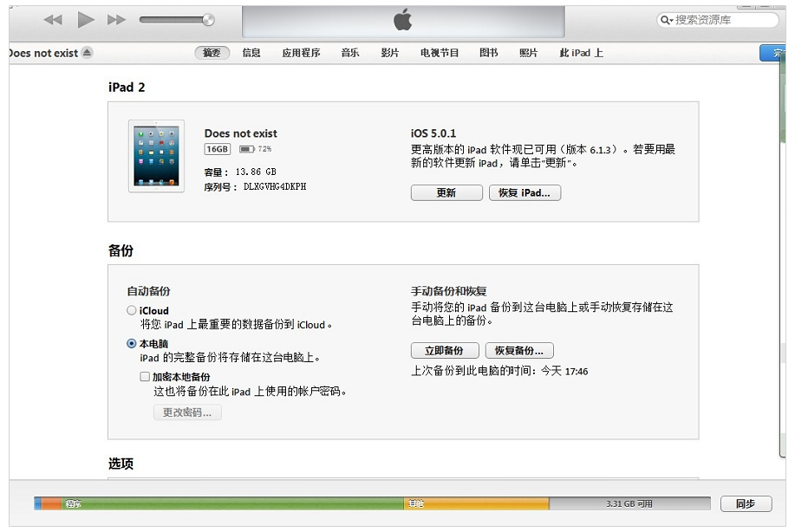Open the 图书 tab
Viewport: 795px width, 532px height.
489,53
